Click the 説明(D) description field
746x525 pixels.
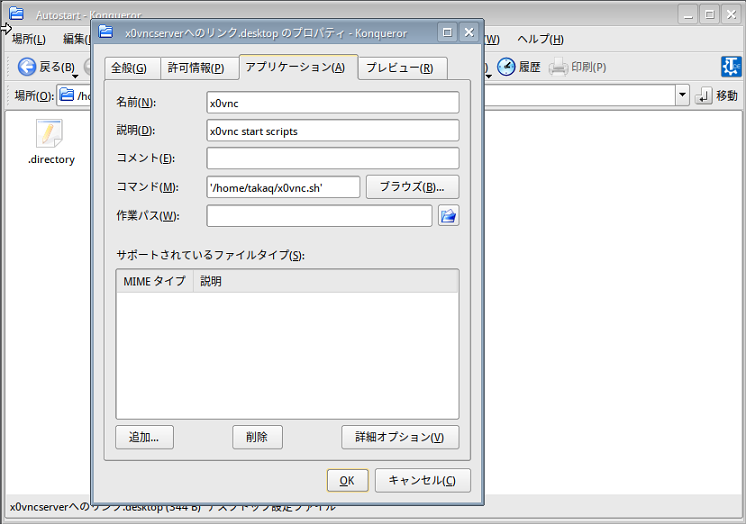pos(333,131)
